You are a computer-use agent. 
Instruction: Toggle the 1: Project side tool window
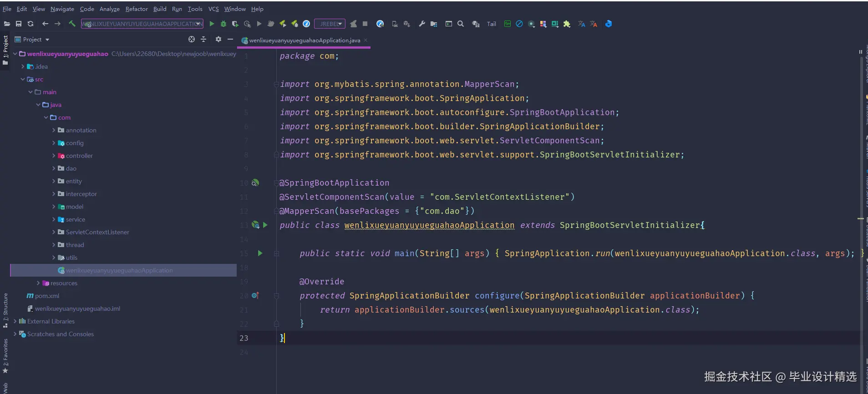point(5,50)
